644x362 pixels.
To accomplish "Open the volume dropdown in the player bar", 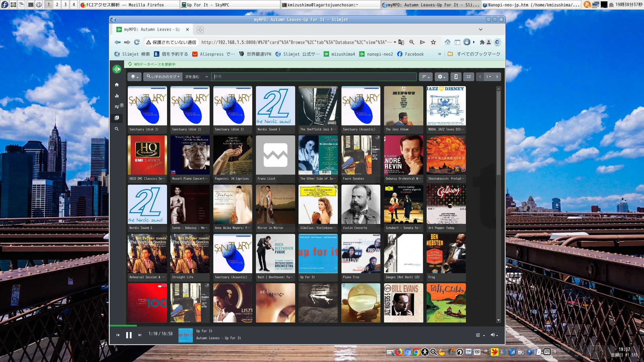I will (x=494, y=335).
